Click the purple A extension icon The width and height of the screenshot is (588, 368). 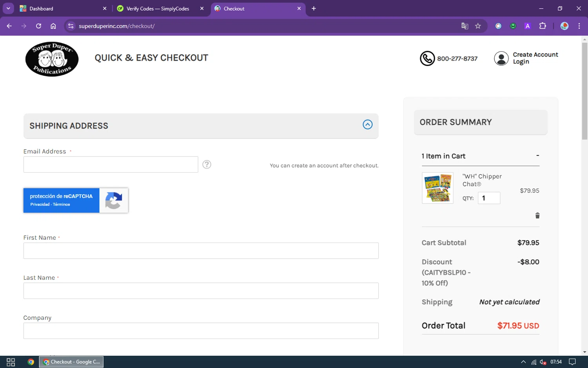[x=528, y=26]
